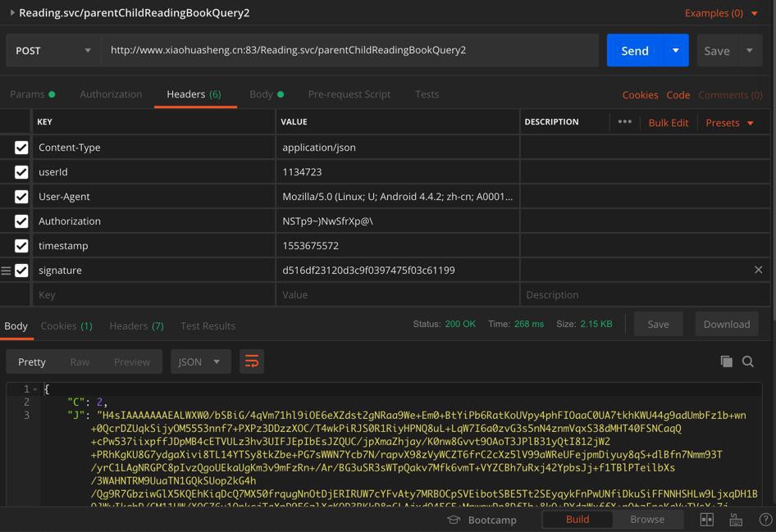Viewport: 776px width, 532px height.
Task: Select the Raw view mode
Action: pos(80,362)
